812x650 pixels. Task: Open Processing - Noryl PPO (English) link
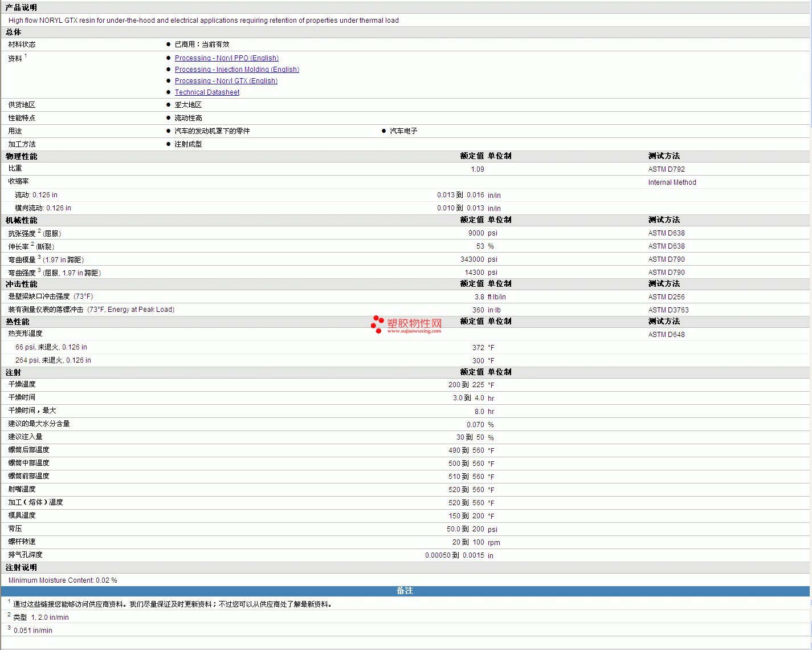click(x=227, y=58)
